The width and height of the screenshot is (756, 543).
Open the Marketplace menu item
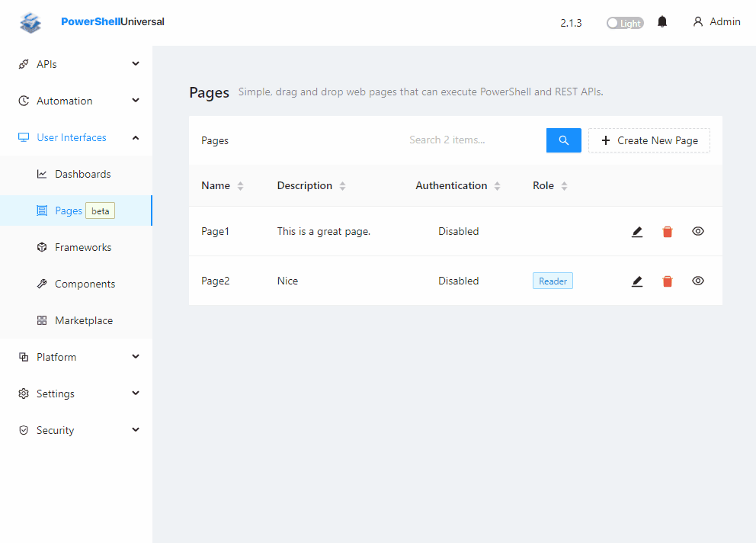click(76, 320)
